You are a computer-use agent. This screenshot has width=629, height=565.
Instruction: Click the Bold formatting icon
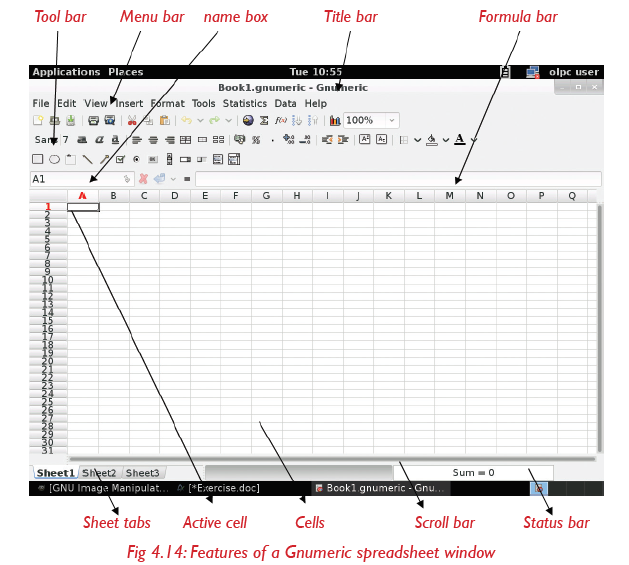tap(82, 140)
